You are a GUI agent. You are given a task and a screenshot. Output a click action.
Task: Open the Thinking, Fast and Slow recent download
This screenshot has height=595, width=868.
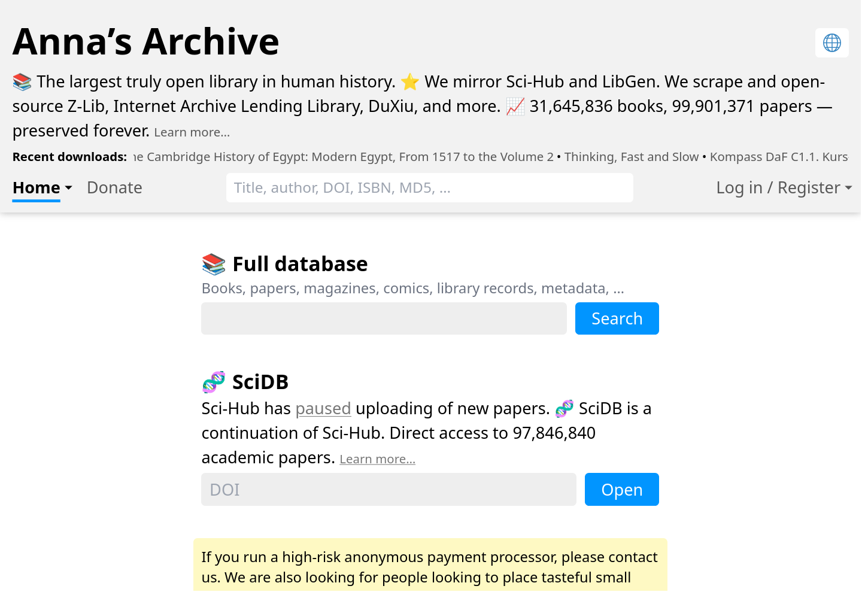(x=631, y=157)
